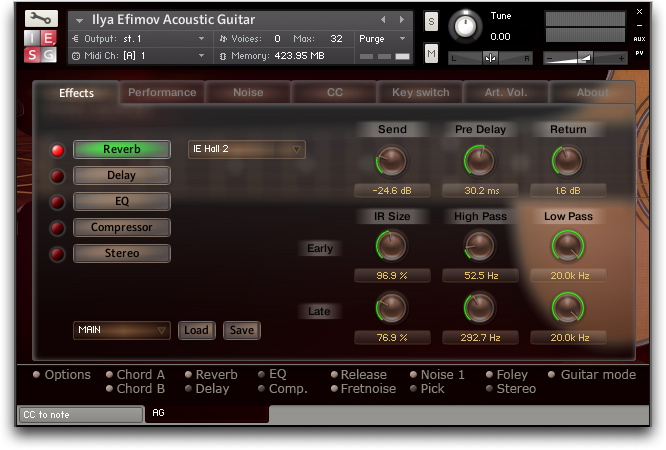Open the CC tab

point(335,92)
